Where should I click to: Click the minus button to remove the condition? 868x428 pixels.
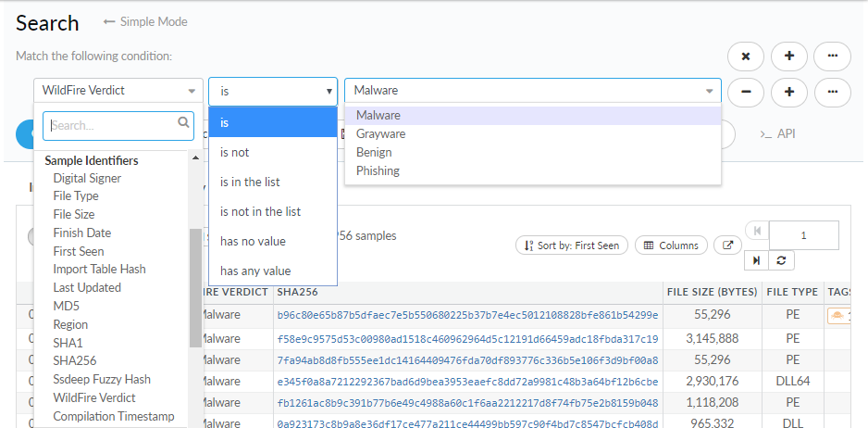click(746, 93)
